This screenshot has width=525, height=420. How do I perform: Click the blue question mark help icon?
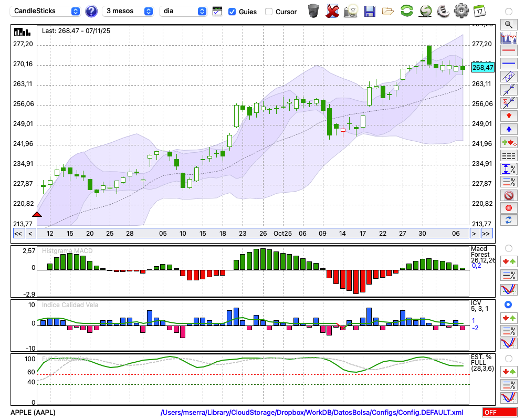[91, 11]
